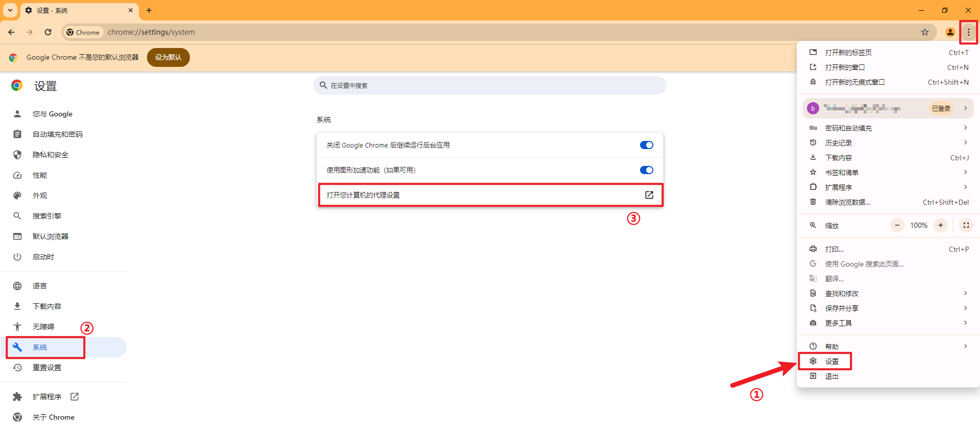Zoom out with the minus button

[897, 225]
